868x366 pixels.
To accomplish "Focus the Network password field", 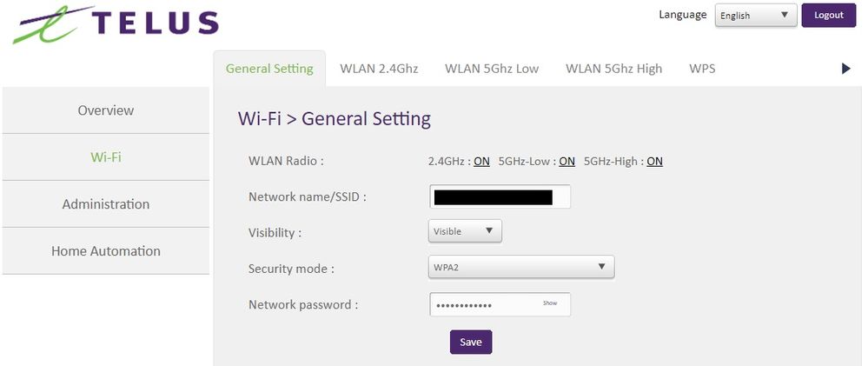I will tap(482, 305).
